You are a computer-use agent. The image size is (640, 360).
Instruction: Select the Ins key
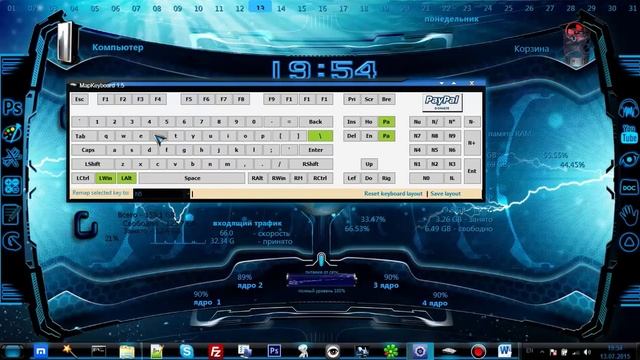(x=351, y=122)
